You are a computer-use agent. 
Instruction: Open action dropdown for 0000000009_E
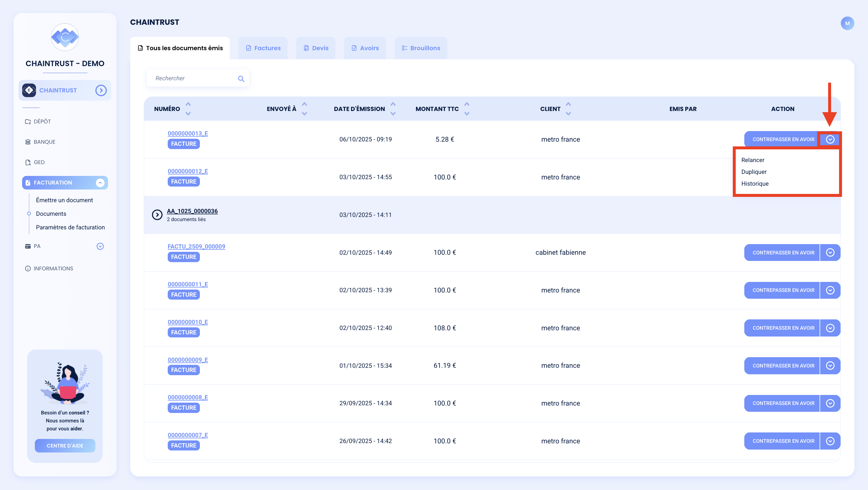tap(830, 366)
